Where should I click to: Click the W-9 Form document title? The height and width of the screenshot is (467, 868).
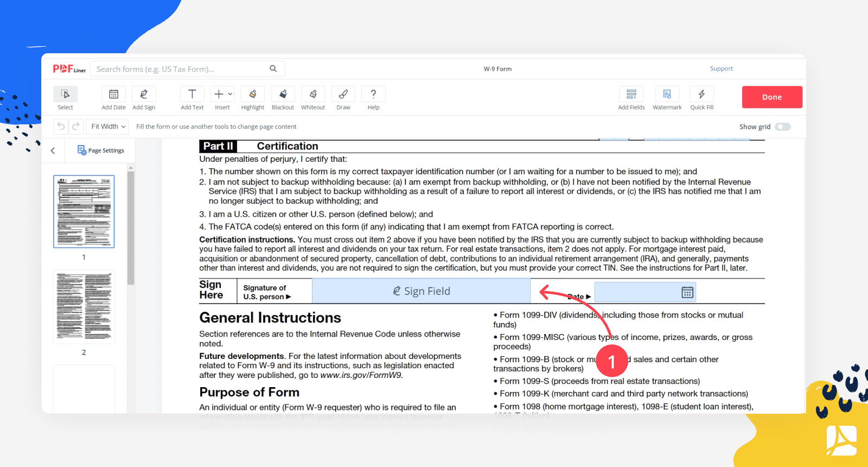[497, 69]
